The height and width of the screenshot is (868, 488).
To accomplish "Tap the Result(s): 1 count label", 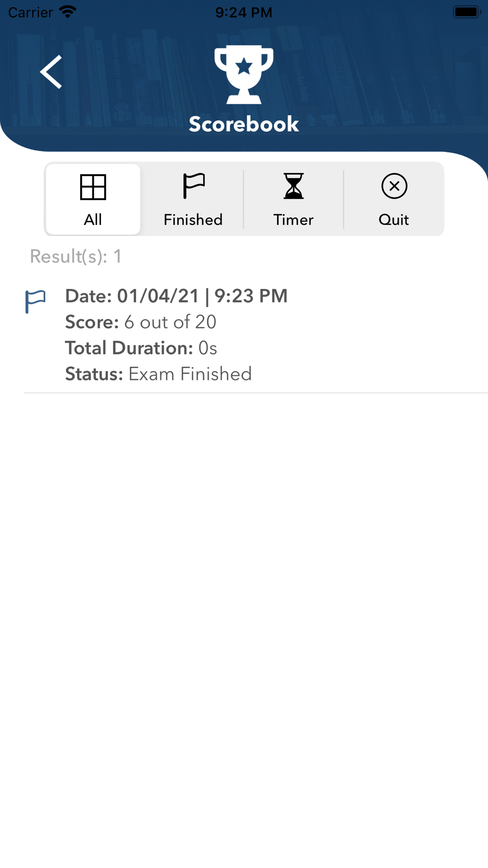I will click(76, 256).
